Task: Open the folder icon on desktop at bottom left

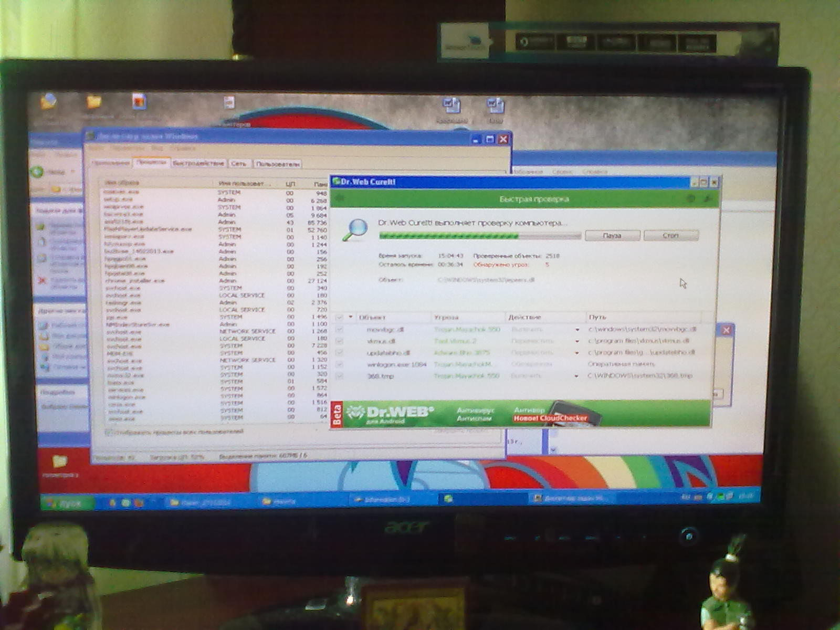Action: (60, 462)
